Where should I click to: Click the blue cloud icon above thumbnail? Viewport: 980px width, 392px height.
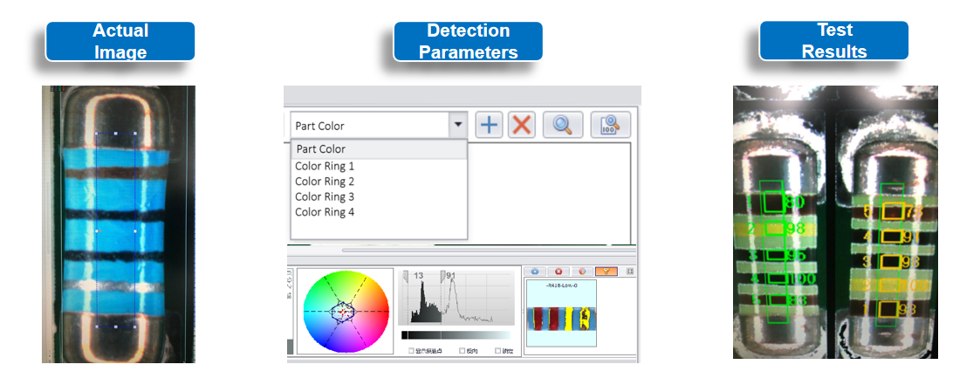pos(534,272)
